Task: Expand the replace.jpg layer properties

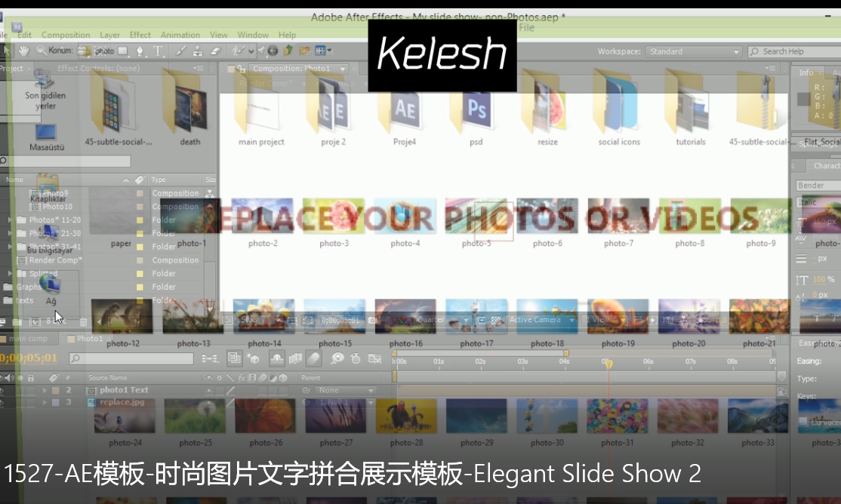Action: (x=45, y=402)
